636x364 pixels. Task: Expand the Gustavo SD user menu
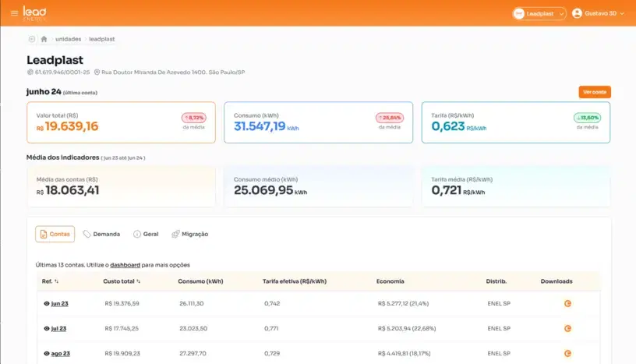click(x=599, y=13)
